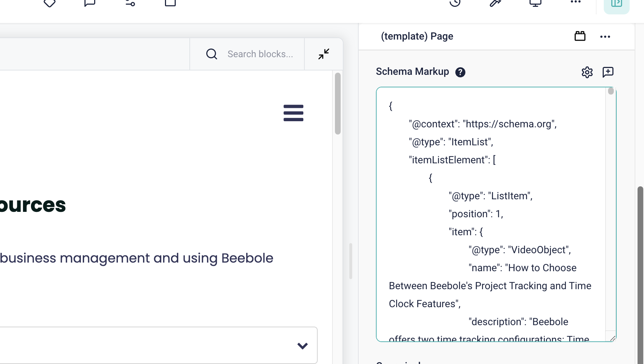Collapse the preview with shrink arrows icon
644x364 pixels.
tap(324, 54)
